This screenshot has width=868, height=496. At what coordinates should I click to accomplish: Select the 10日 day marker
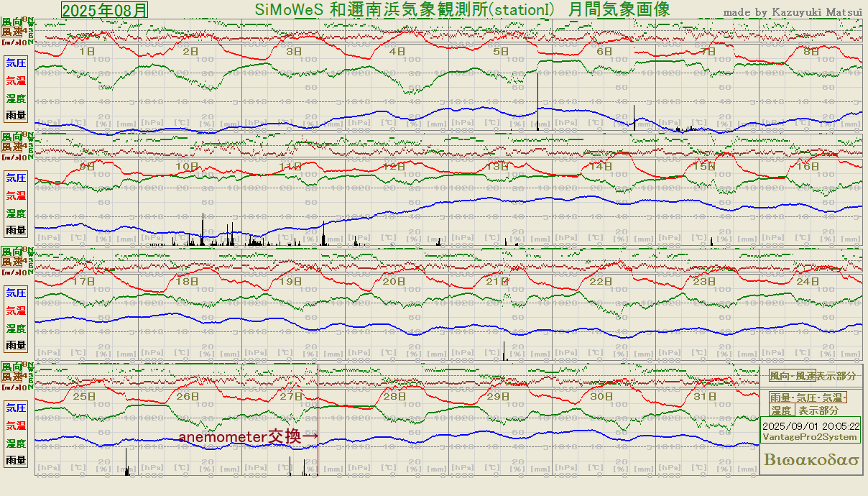coord(187,166)
